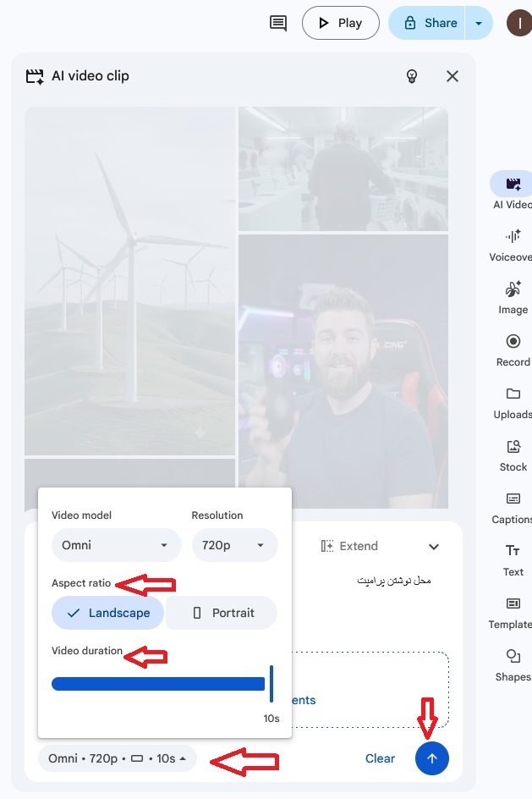Select the laundromat example thumbnail
The image size is (532, 799).
coord(343,168)
